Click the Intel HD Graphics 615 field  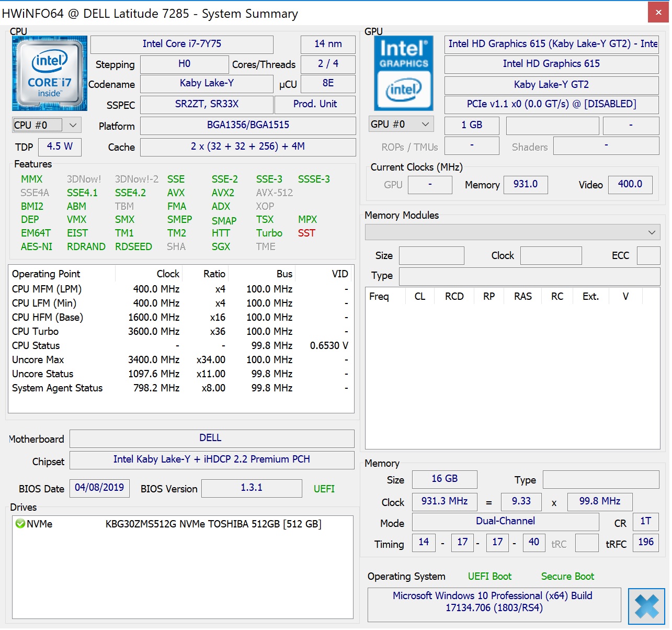pos(551,64)
